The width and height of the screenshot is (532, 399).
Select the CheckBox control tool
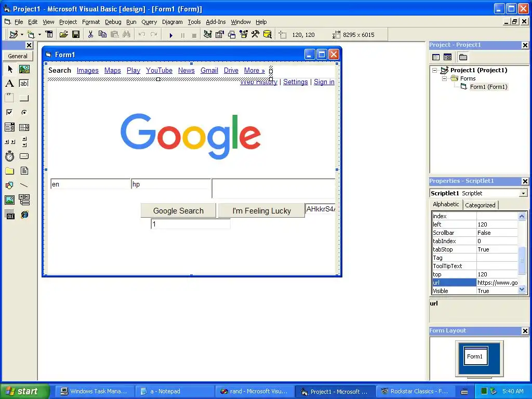pyautogui.click(x=10, y=112)
